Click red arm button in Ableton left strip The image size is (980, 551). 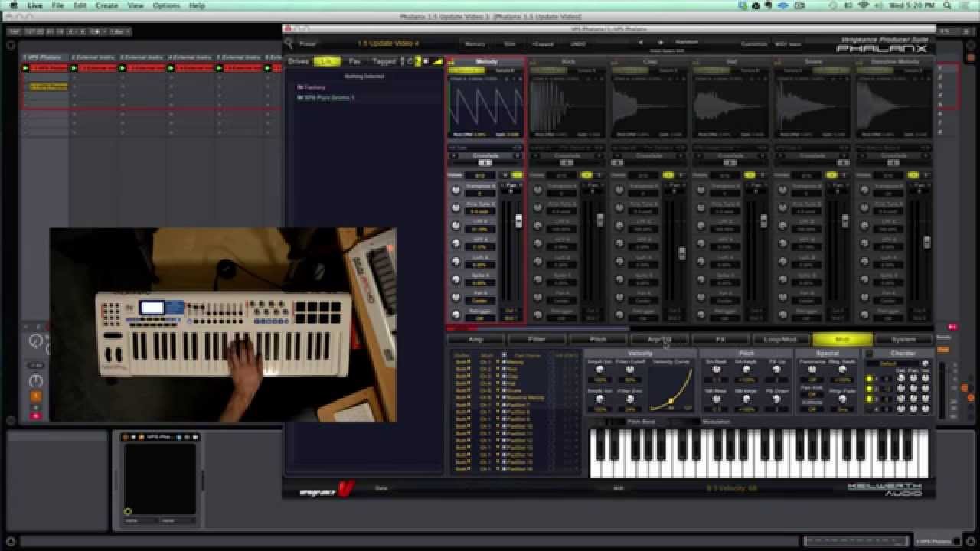(35, 416)
